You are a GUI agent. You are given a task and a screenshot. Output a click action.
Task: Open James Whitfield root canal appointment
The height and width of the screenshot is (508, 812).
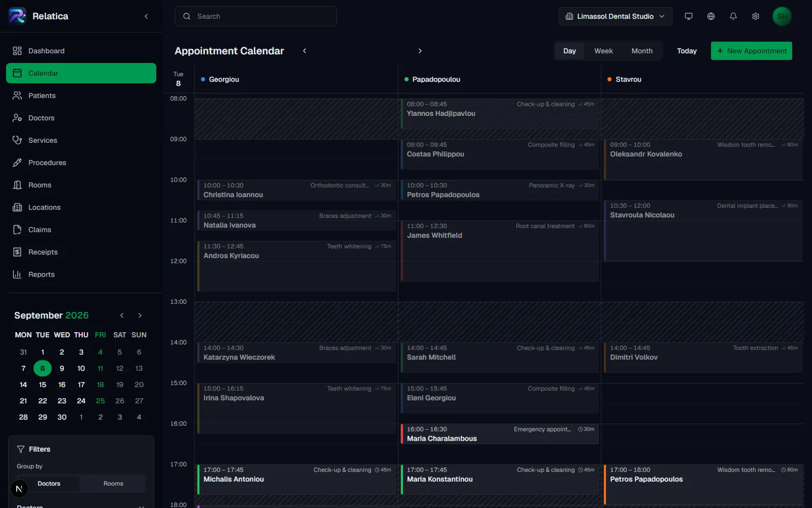[499, 251]
